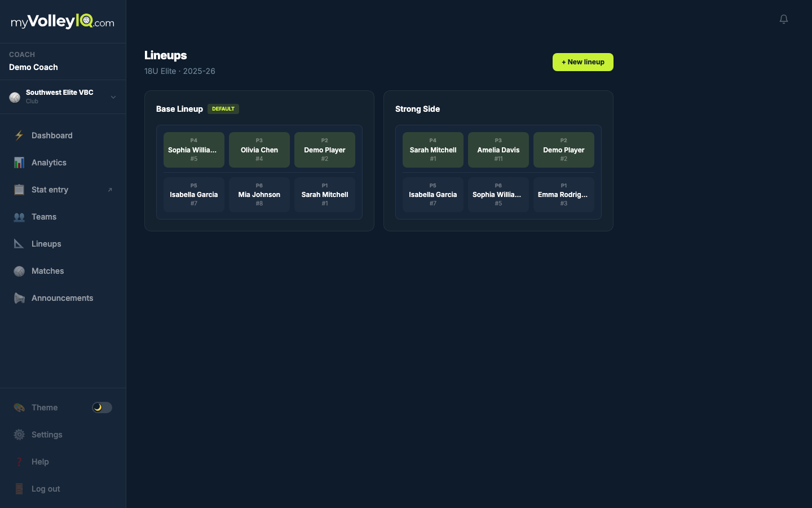Select Strong Side P3 Amelia Davis slot

498,150
